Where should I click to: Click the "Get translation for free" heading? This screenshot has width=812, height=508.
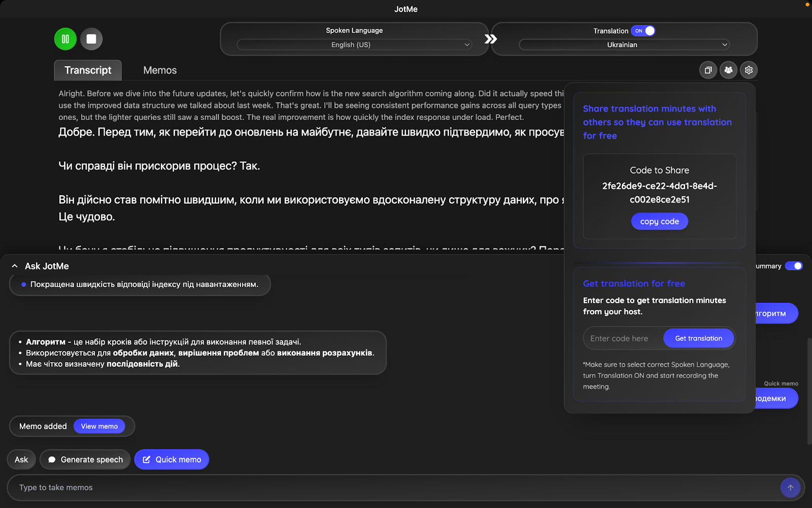tap(634, 283)
